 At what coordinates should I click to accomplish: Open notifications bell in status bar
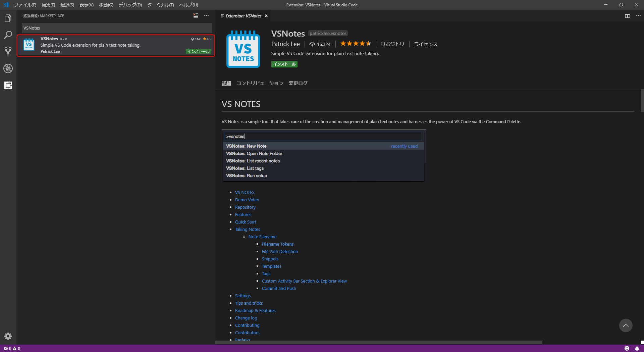(x=637, y=348)
